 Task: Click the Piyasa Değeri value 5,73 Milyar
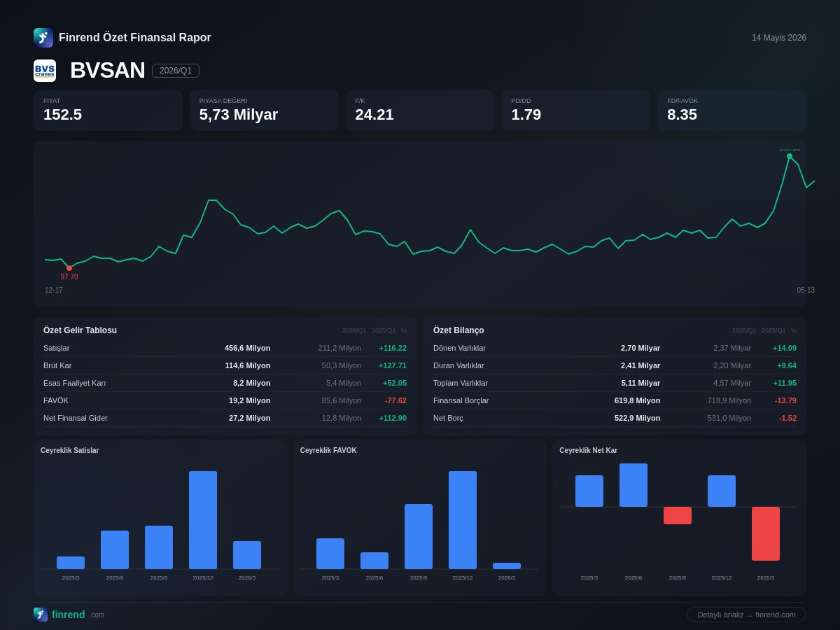239,115
